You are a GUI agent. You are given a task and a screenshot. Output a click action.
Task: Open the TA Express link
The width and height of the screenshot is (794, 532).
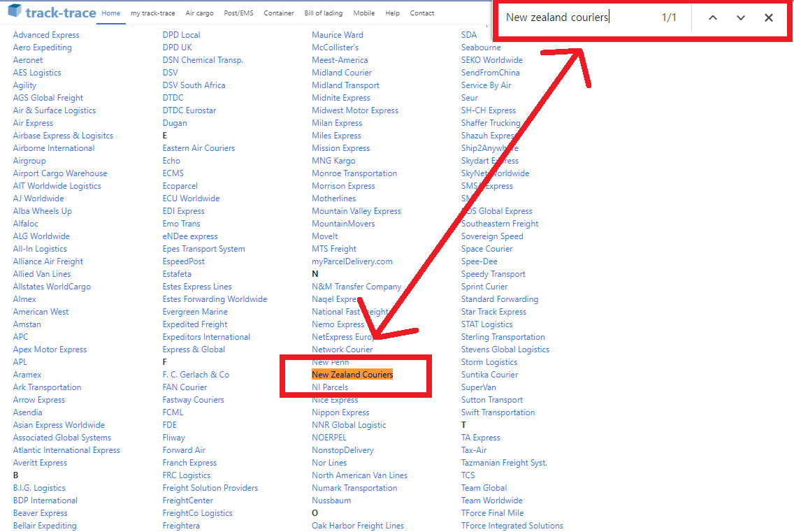tap(481, 438)
